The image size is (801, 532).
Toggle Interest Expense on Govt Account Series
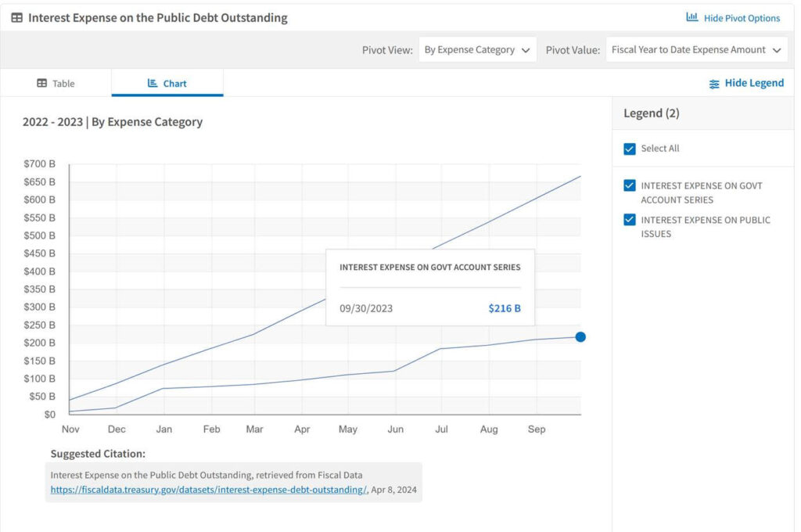tap(630, 186)
